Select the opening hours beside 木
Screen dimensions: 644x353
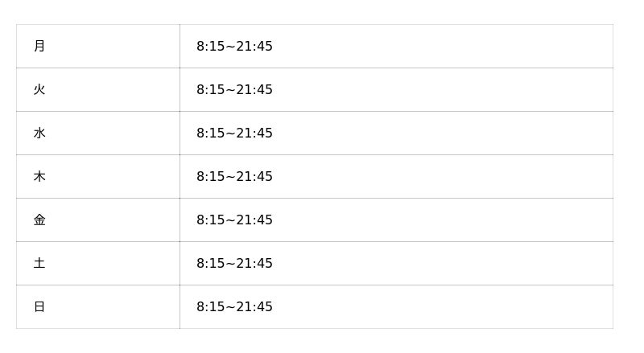coord(234,177)
